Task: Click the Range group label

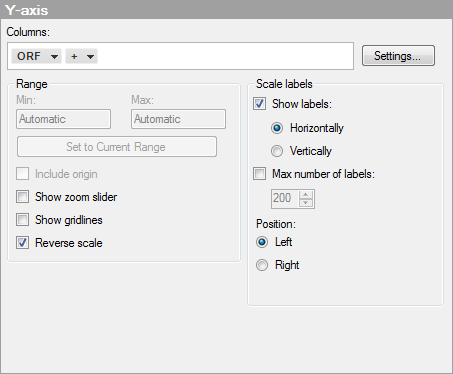Action: pos(32,84)
